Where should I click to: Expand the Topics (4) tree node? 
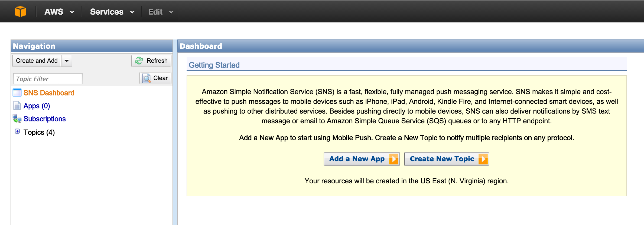point(17,131)
